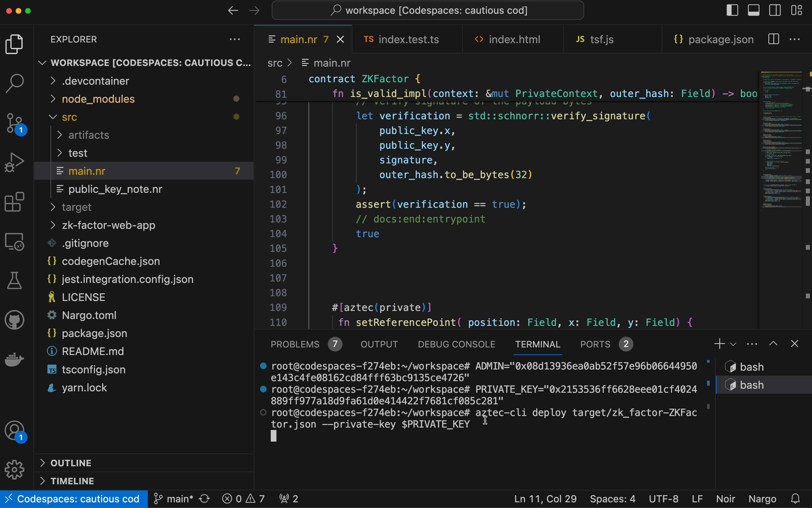Image resolution: width=812 pixels, height=508 pixels.
Task: Maximize the panel size chevron
Action: click(x=773, y=344)
